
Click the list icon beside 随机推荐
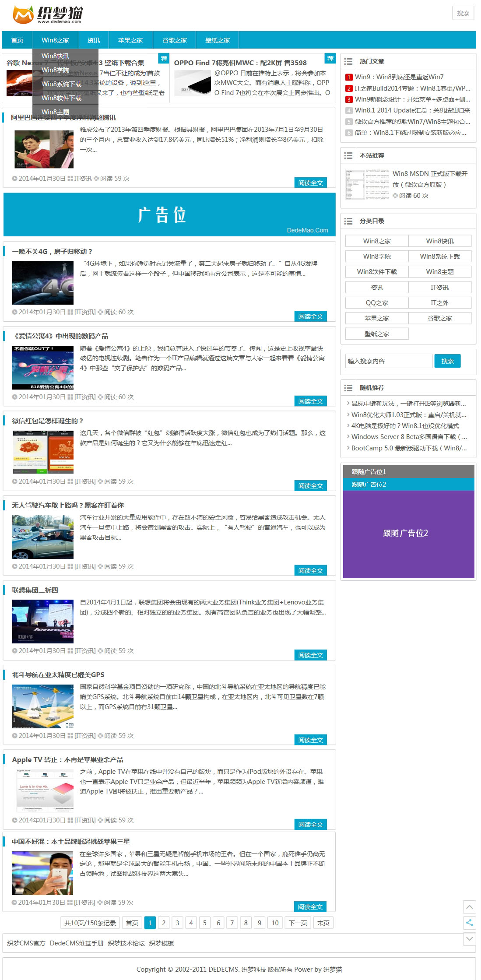tap(348, 388)
